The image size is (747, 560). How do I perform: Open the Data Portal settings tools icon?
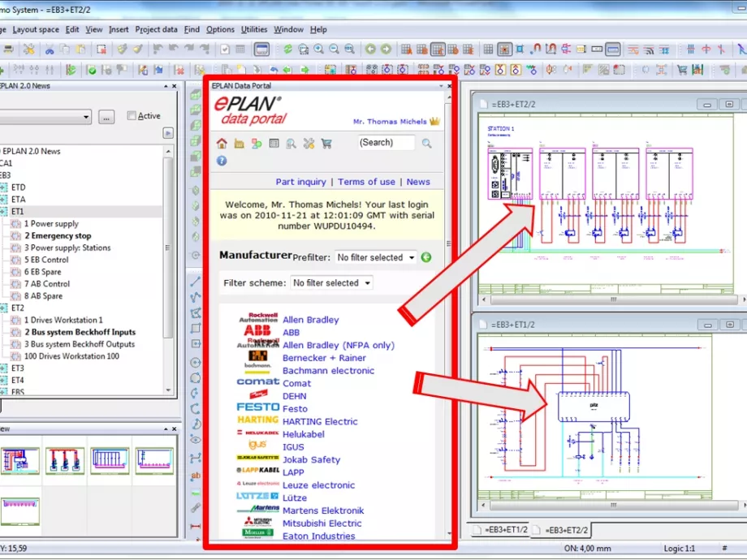click(x=309, y=144)
